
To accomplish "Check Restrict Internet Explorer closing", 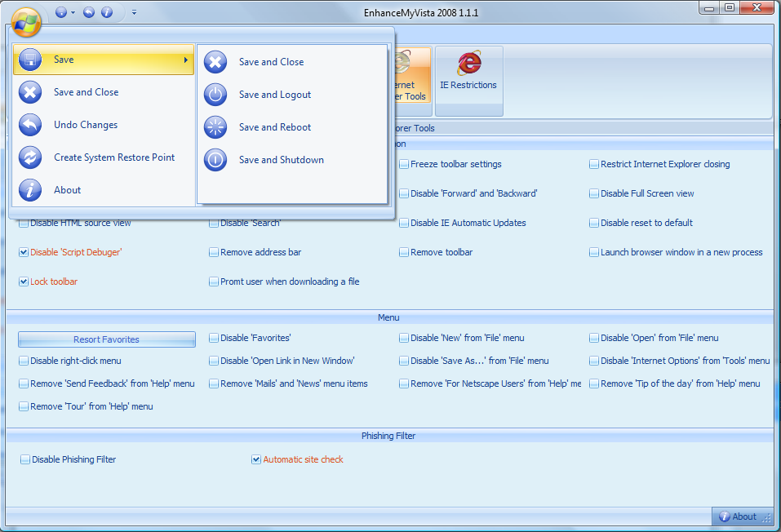I will click(594, 164).
